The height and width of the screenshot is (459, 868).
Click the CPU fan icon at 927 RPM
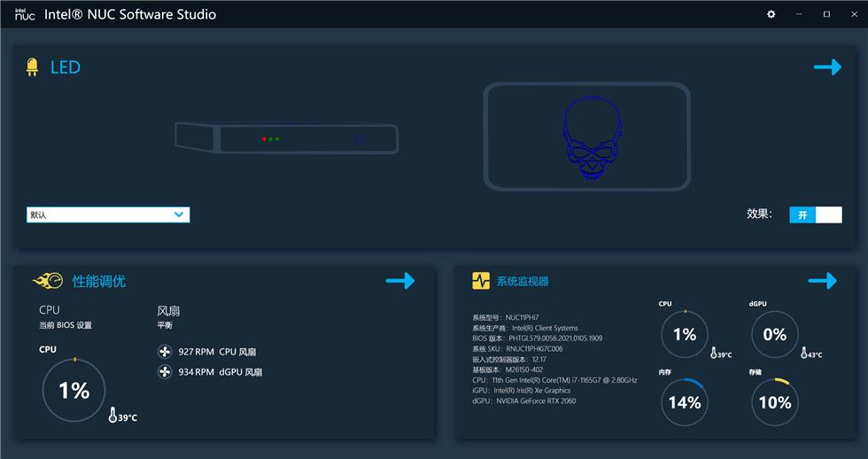[x=165, y=352]
